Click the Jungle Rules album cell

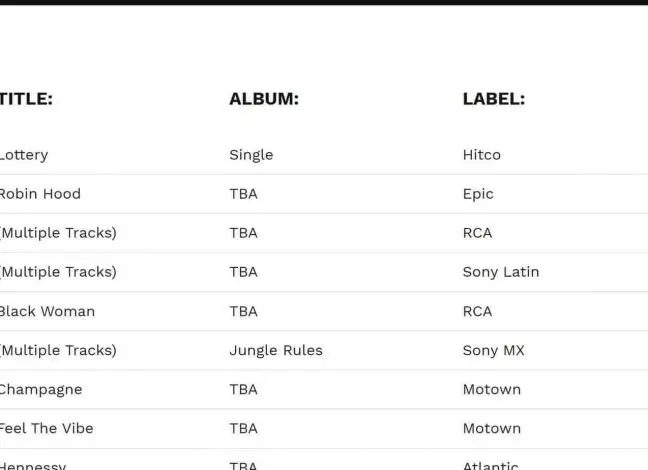click(x=276, y=350)
